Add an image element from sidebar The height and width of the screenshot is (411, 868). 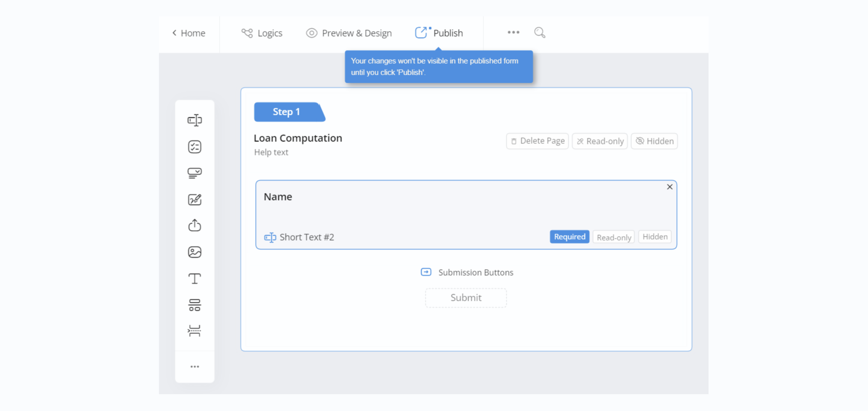tap(194, 252)
